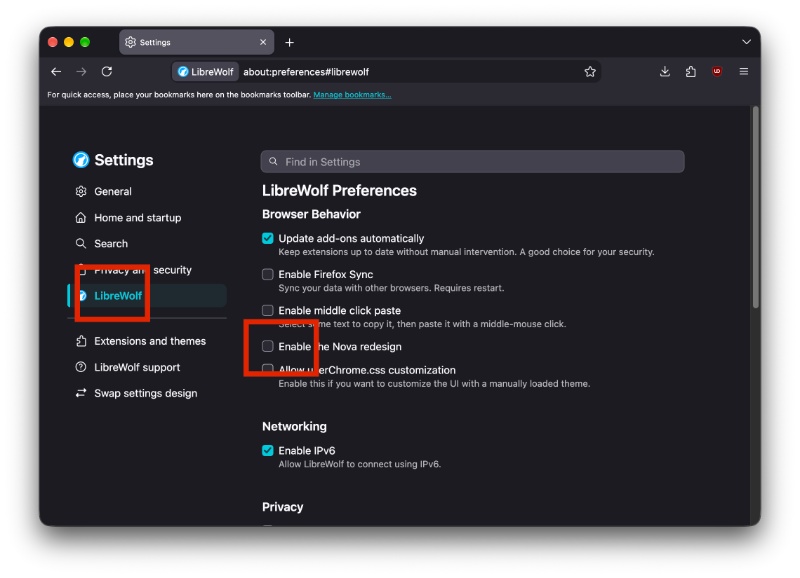Open Extensions and themes page
Image resolution: width=800 pixels, height=578 pixels.
[x=147, y=341]
